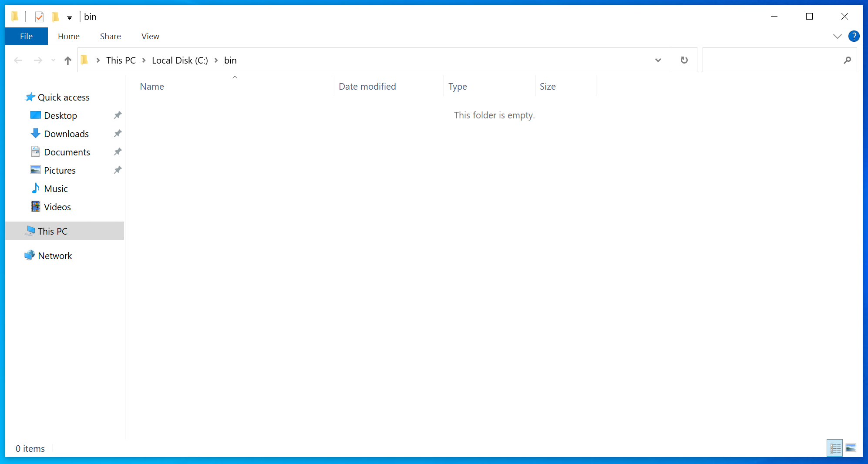This screenshot has height=464, width=868.
Task: Open the File menu tab
Action: pyautogui.click(x=26, y=37)
